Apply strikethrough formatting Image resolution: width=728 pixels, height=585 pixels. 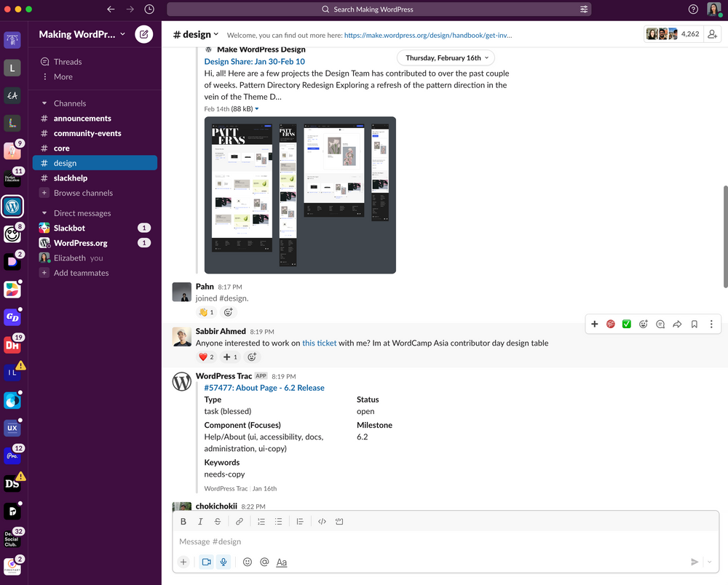pyautogui.click(x=218, y=521)
